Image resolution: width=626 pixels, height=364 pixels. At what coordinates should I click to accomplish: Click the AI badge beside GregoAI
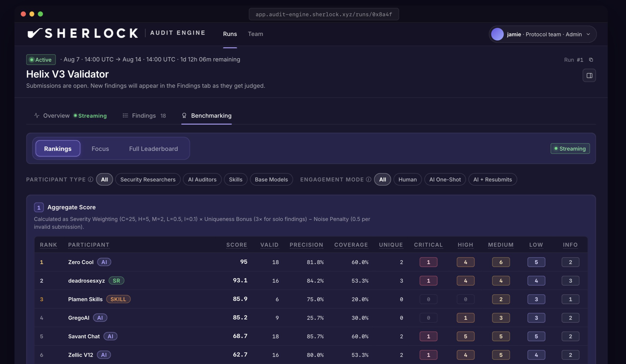click(x=100, y=318)
